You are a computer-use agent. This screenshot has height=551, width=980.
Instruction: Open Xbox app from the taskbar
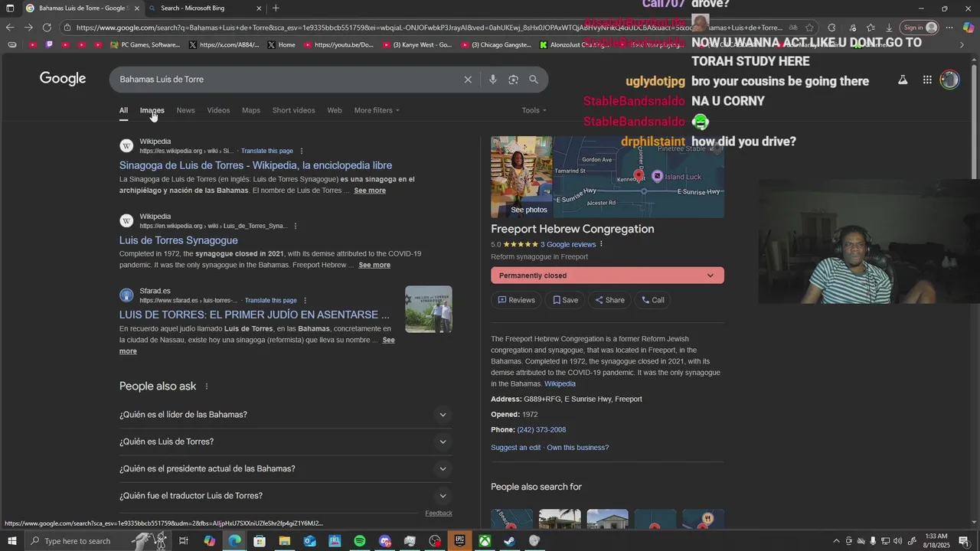[485, 541]
